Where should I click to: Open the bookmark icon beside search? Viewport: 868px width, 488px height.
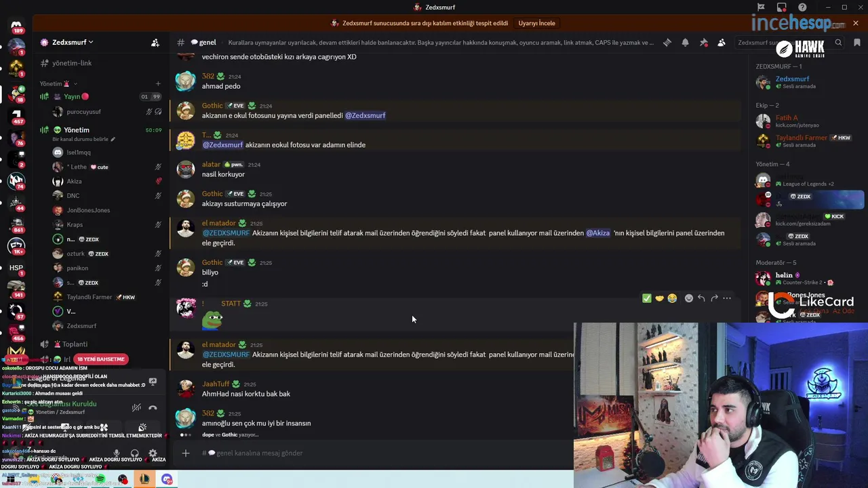click(857, 42)
